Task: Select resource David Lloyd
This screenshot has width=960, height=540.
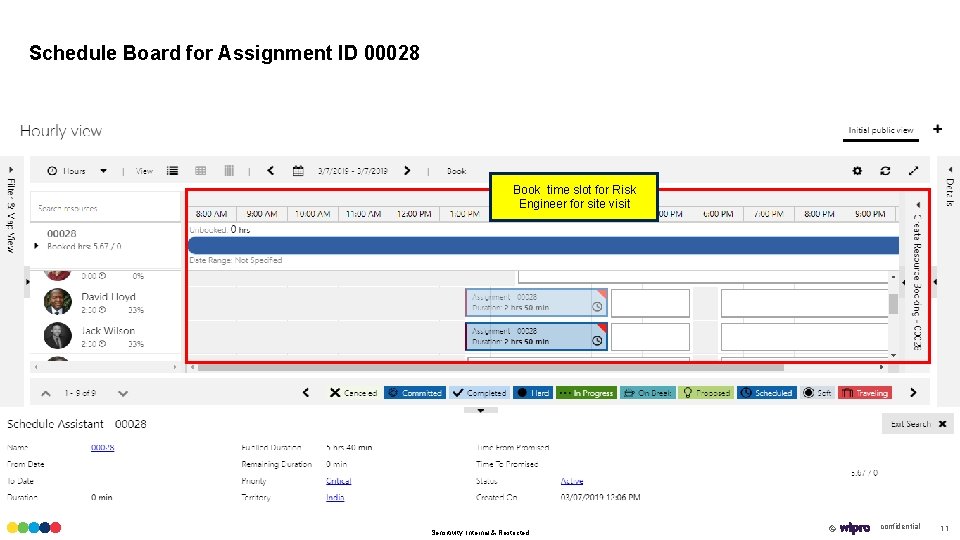Action: pyautogui.click(x=108, y=296)
